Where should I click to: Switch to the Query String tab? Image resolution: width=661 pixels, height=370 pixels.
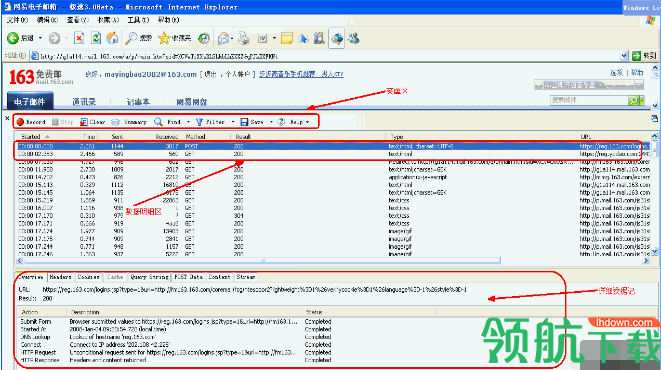click(x=149, y=277)
